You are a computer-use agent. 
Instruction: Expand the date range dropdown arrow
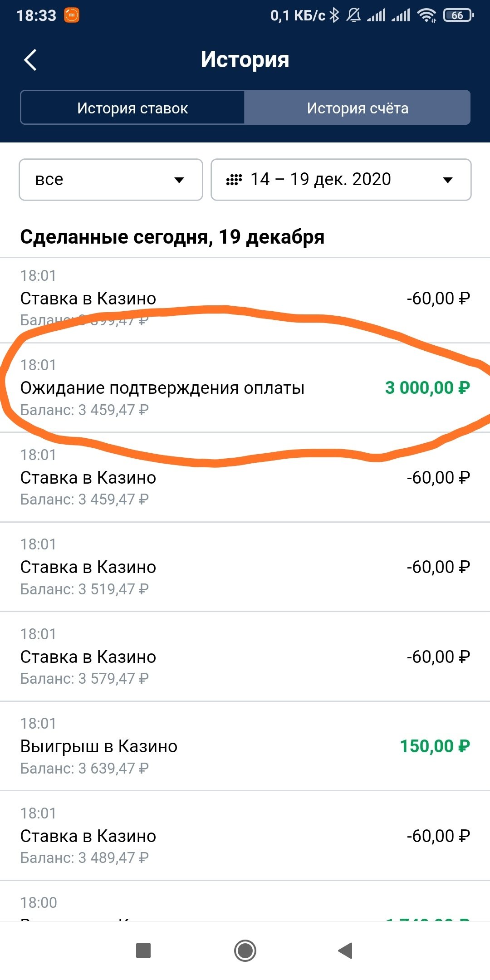[448, 180]
